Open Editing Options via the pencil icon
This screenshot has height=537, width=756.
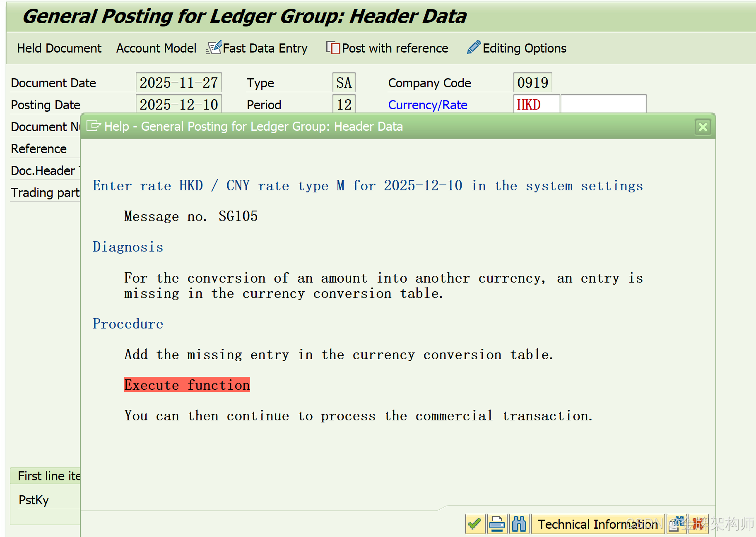[x=473, y=47]
